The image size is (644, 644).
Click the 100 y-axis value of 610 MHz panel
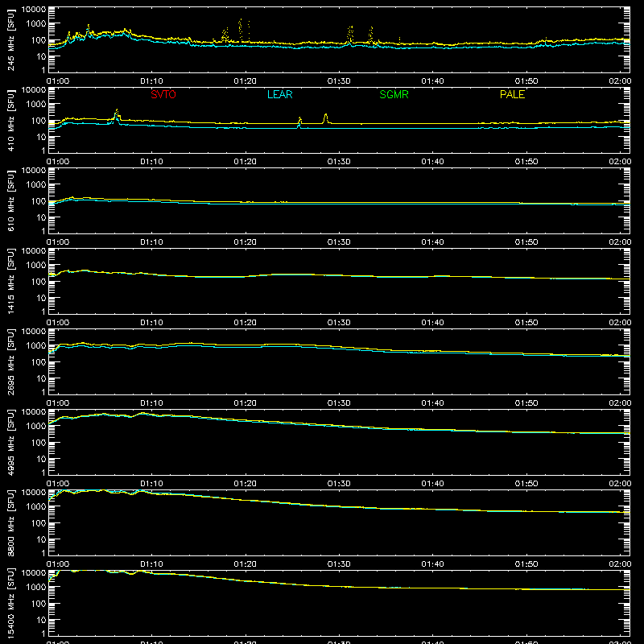point(39,201)
